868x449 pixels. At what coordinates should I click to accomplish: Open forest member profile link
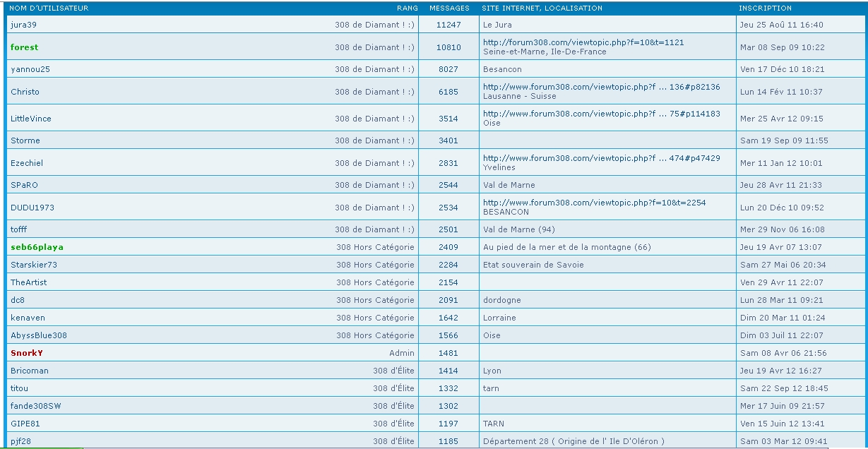point(25,47)
